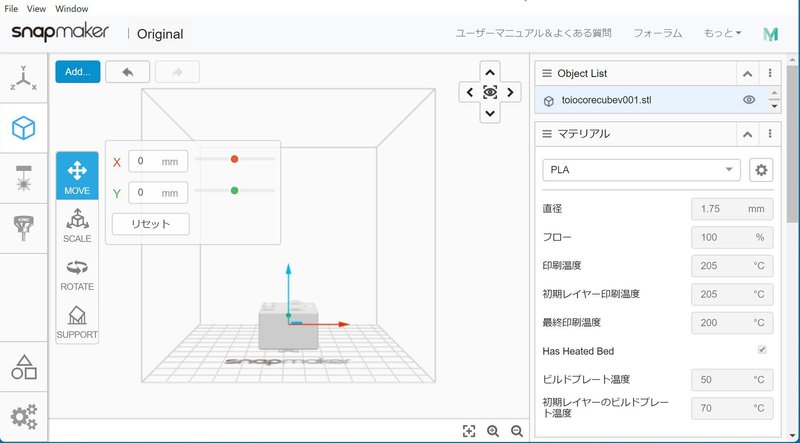Click the マテリアル panel drag handle icon

pos(547,134)
